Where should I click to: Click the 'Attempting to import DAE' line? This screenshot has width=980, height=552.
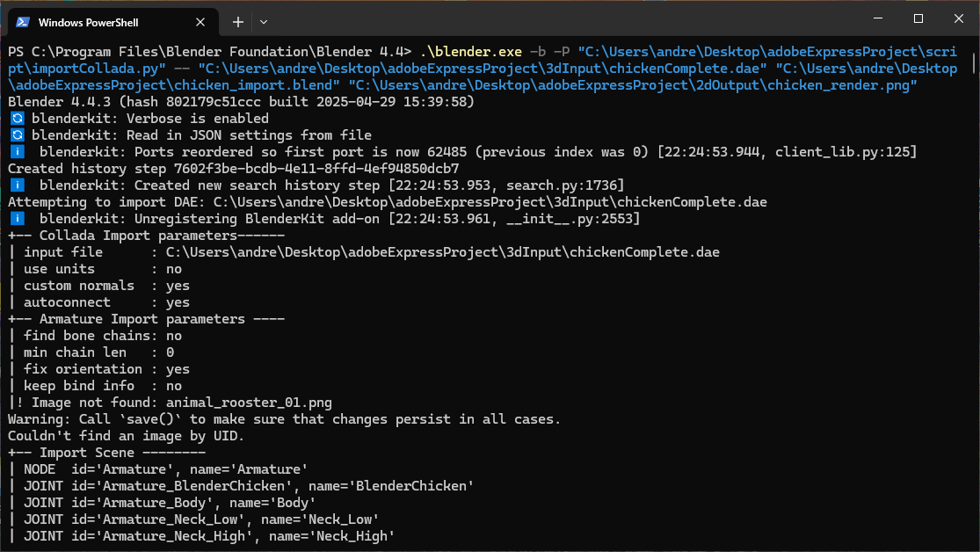point(388,202)
